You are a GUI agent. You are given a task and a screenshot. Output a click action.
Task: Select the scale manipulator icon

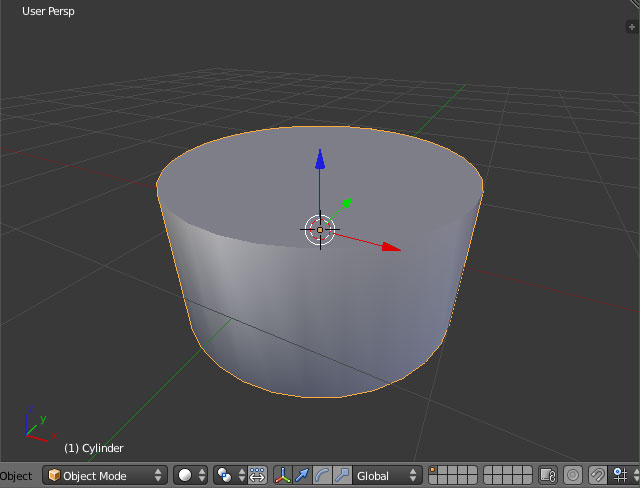[340, 476]
